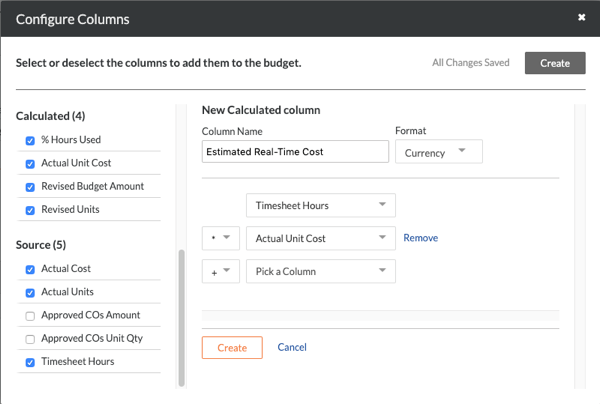Uncheck the Actual Cost source checkbox
Image resolution: width=600 pixels, height=404 pixels.
(x=30, y=270)
